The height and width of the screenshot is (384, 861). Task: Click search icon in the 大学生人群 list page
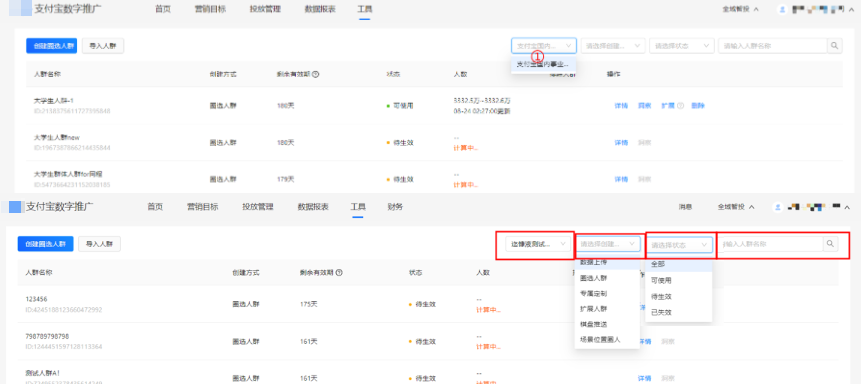coord(835,46)
